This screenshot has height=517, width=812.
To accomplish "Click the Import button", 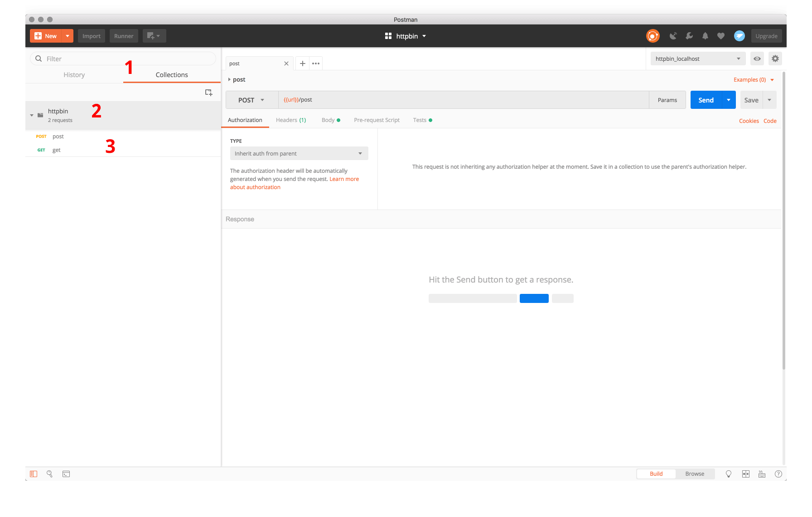I will tap(92, 36).
